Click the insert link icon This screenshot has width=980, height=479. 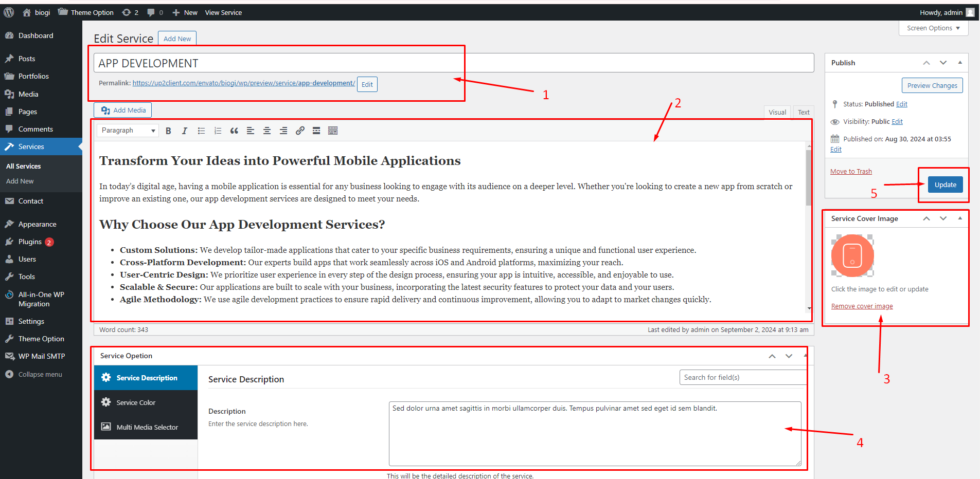click(x=300, y=131)
